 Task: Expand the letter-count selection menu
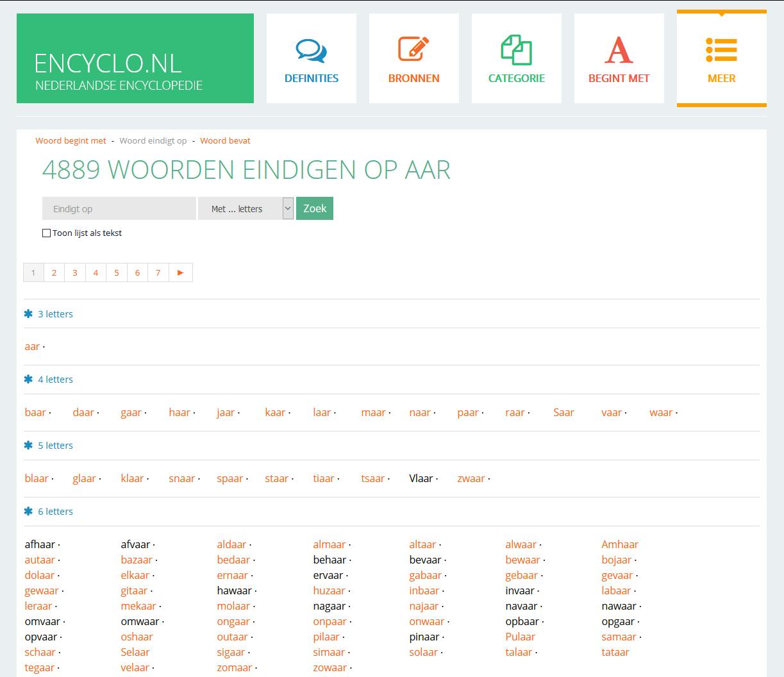[x=287, y=208]
